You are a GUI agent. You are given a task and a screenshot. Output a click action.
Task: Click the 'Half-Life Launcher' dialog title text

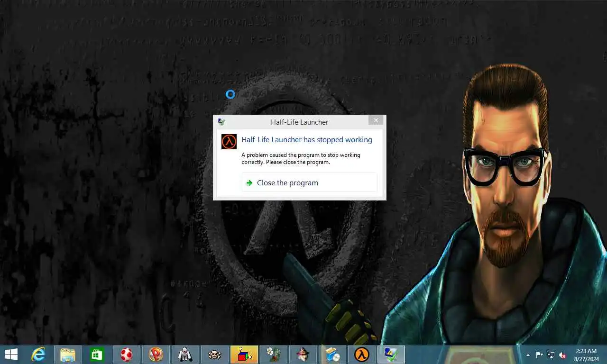299,122
